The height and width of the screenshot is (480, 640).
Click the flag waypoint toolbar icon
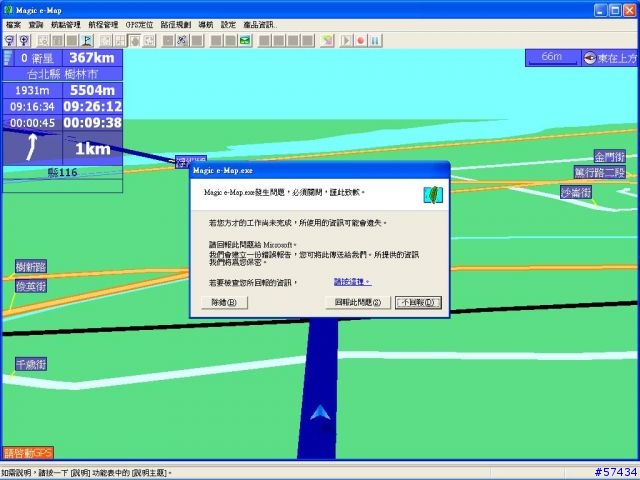[x=87, y=40]
